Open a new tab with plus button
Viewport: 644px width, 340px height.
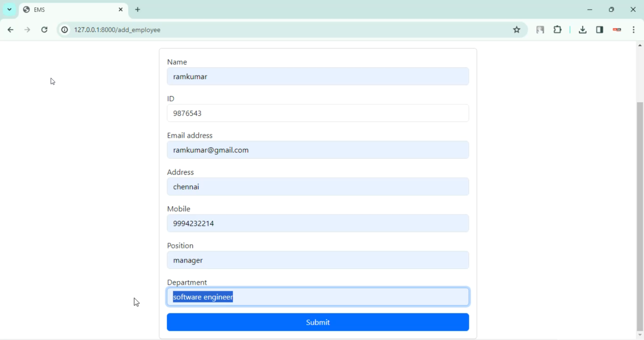click(138, 9)
